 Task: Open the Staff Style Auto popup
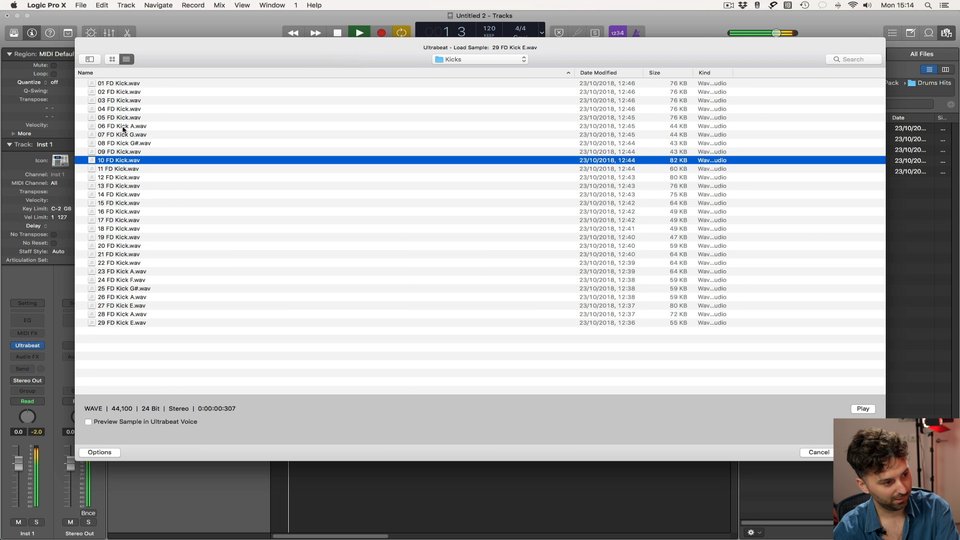click(x=58, y=252)
